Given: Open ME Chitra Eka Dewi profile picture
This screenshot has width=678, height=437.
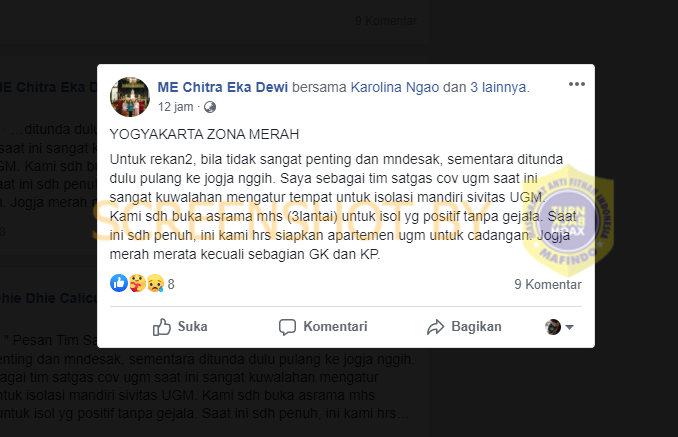Looking at the screenshot, I should tap(130, 97).
